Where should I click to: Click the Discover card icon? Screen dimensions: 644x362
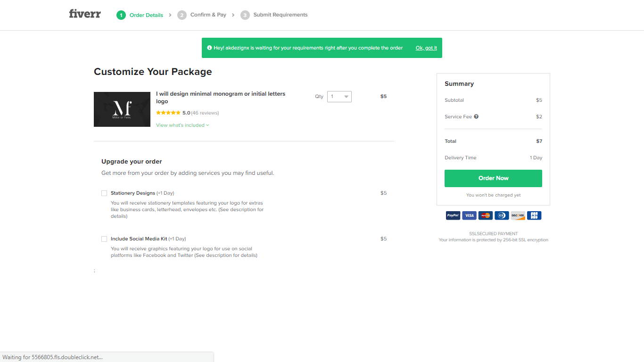518,215
